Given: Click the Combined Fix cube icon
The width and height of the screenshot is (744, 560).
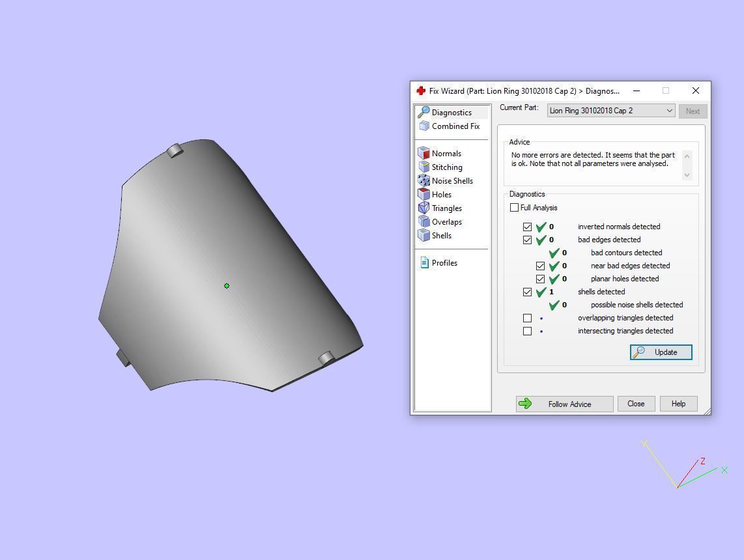Looking at the screenshot, I should point(424,126).
